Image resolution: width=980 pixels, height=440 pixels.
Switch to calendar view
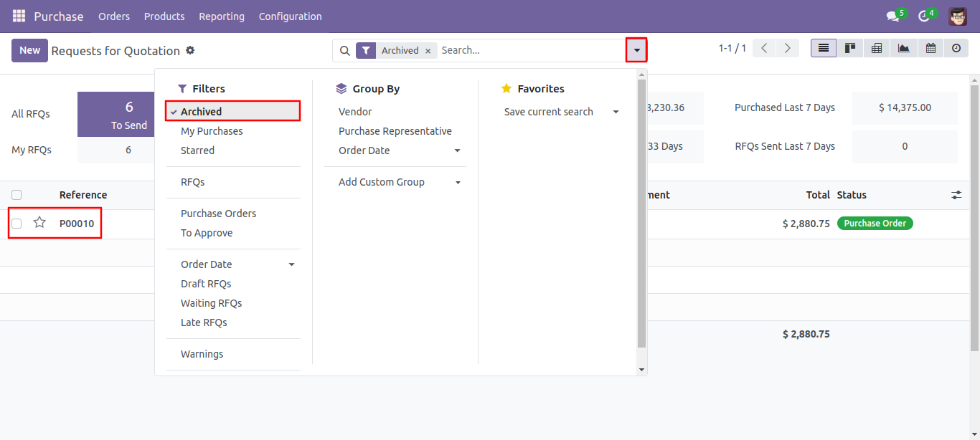(x=930, y=48)
